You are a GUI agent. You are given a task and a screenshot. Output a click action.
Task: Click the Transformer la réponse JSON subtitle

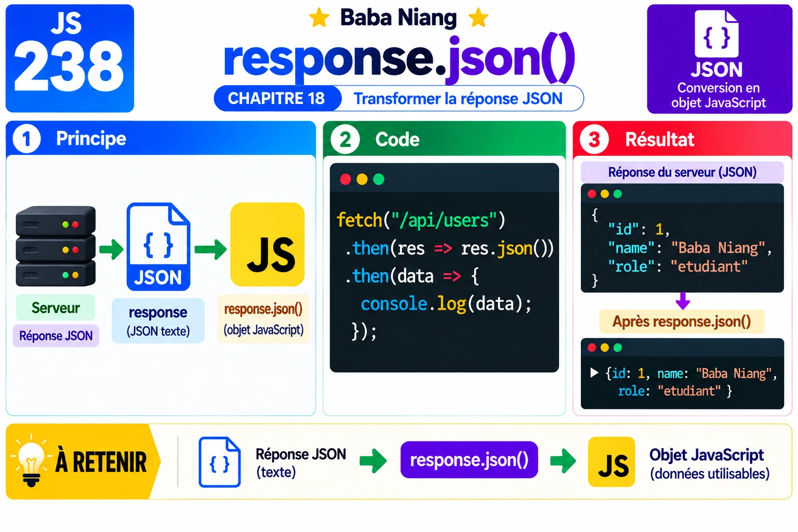(x=458, y=99)
